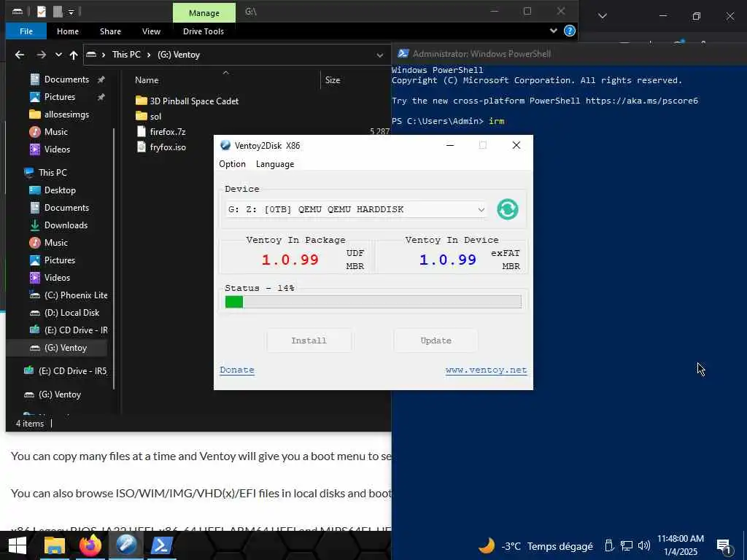747x560 pixels.
Task: Click the Ventoy status progress bar
Action: pyautogui.click(x=373, y=301)
